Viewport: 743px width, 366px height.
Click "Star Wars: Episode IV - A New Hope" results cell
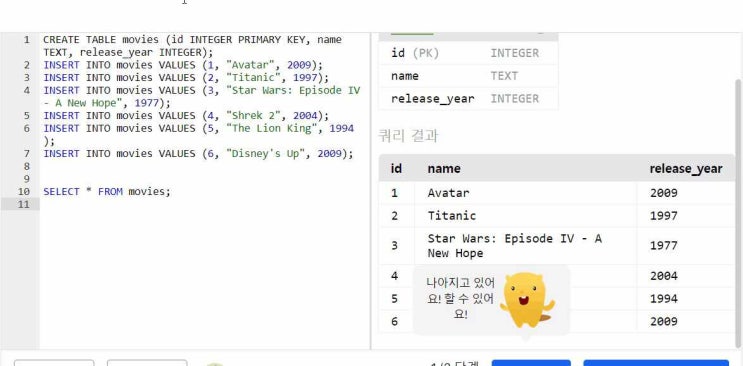526,246
